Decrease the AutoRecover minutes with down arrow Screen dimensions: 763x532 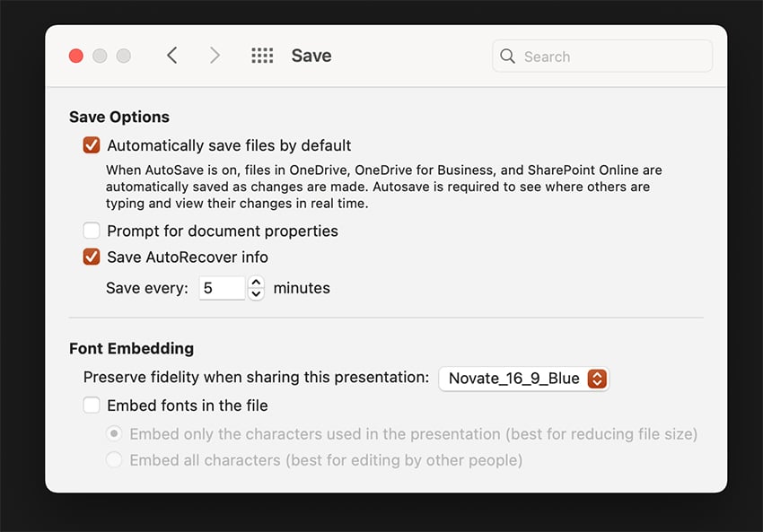tap(256, 293)
